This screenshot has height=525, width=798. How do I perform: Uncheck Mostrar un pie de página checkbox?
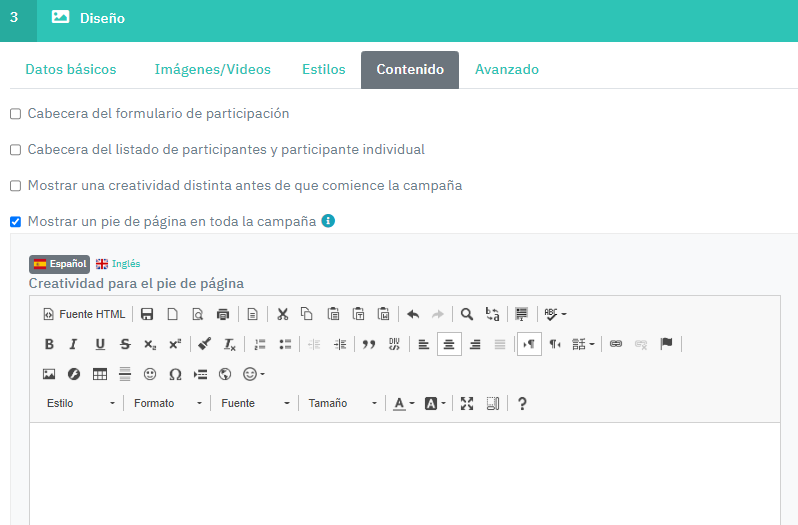(x=15, y=221)
